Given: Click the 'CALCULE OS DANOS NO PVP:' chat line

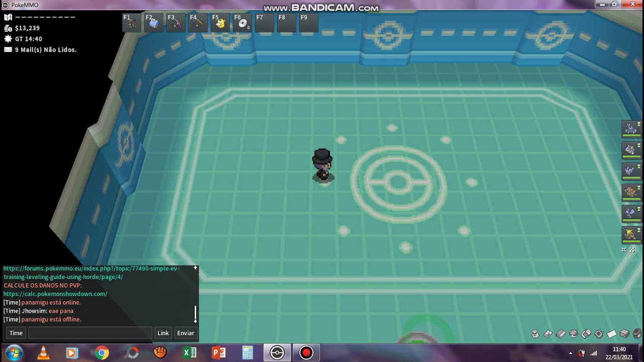Looking at the screenshot, I should point(42,285).
